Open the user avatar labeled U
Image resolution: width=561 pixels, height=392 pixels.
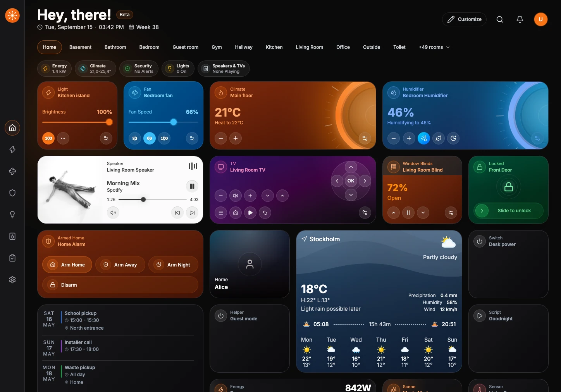(x=541, y=19)
